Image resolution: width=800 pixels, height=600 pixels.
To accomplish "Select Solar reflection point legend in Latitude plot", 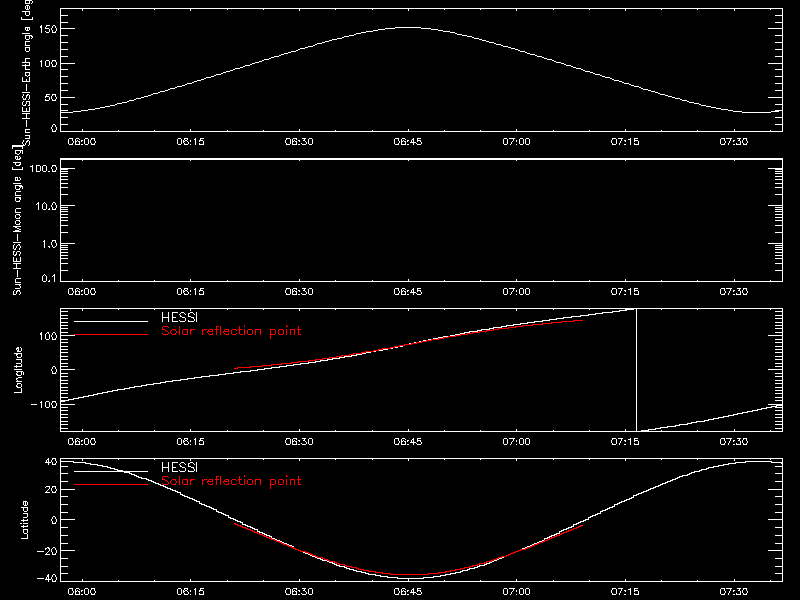I will [231, 481].
